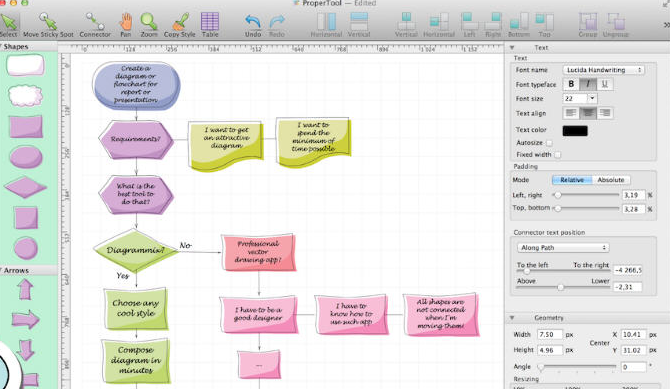670x389 pixels.
Task: Toggle Underline font typeface
Action: (x=605, y=84)
